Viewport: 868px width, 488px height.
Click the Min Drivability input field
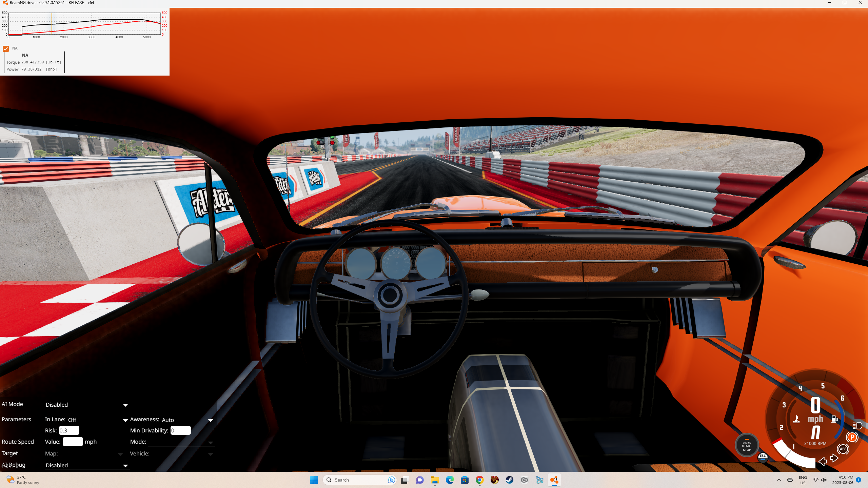click(180, 430)
